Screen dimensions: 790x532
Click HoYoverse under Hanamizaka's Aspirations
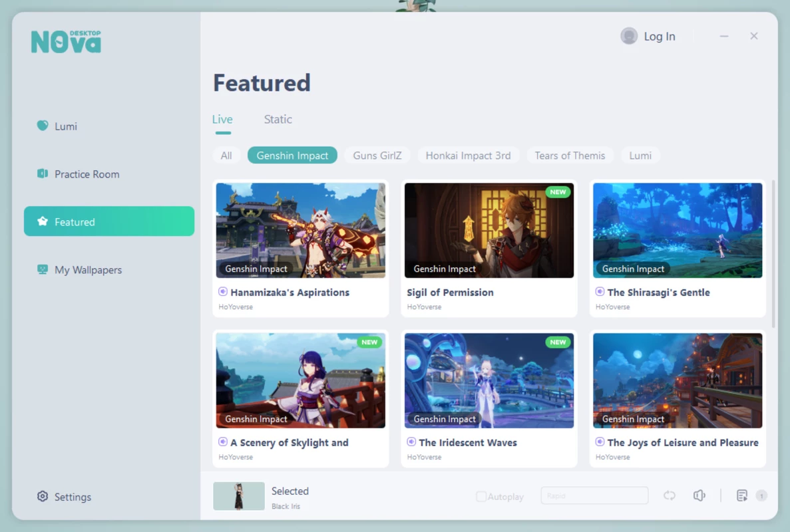point(236,307)
